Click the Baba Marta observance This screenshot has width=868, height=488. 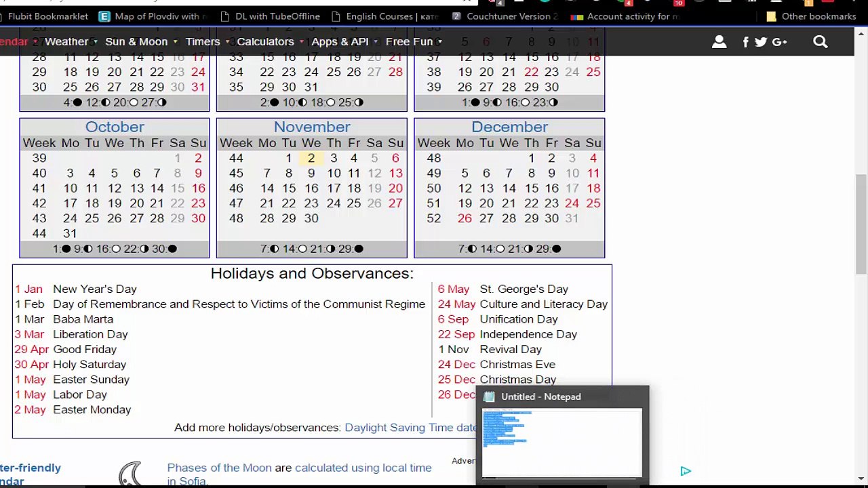pyautogui.click(x=83, y=319)
